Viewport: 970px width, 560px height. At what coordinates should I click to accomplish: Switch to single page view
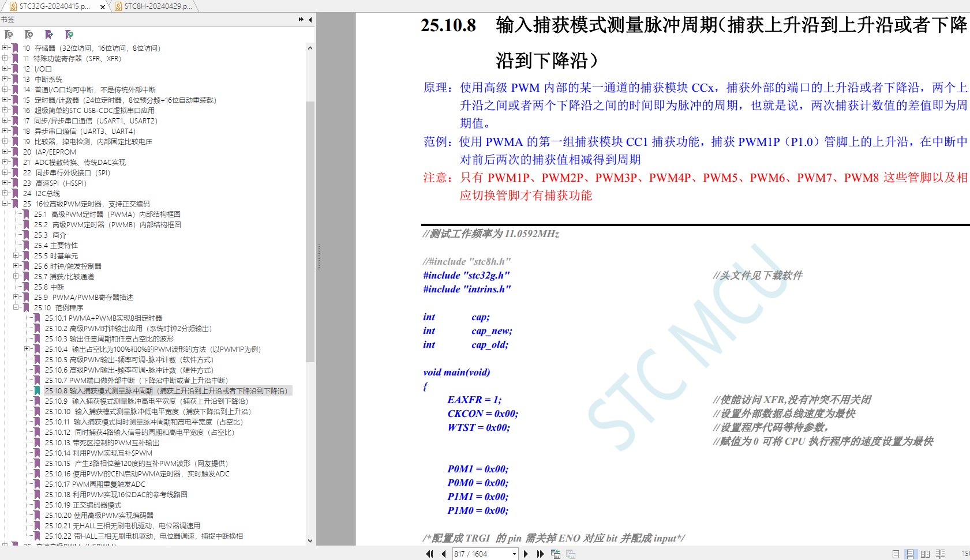tap(896, 554)
